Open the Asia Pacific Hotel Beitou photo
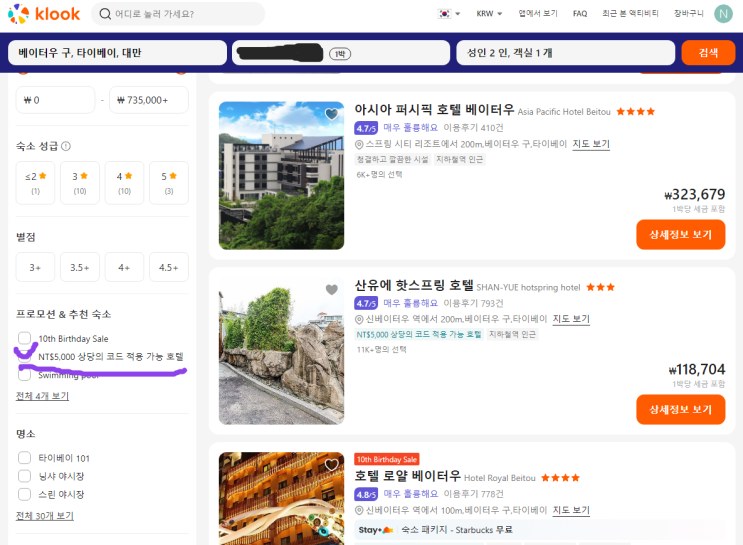The height and width of the screenshot is (545, 743). [x=281, y=175]
